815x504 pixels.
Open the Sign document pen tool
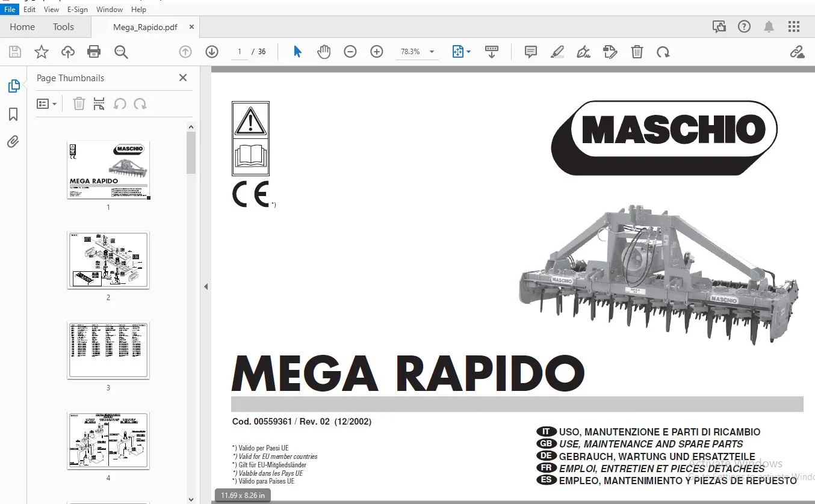pos(583,52)
